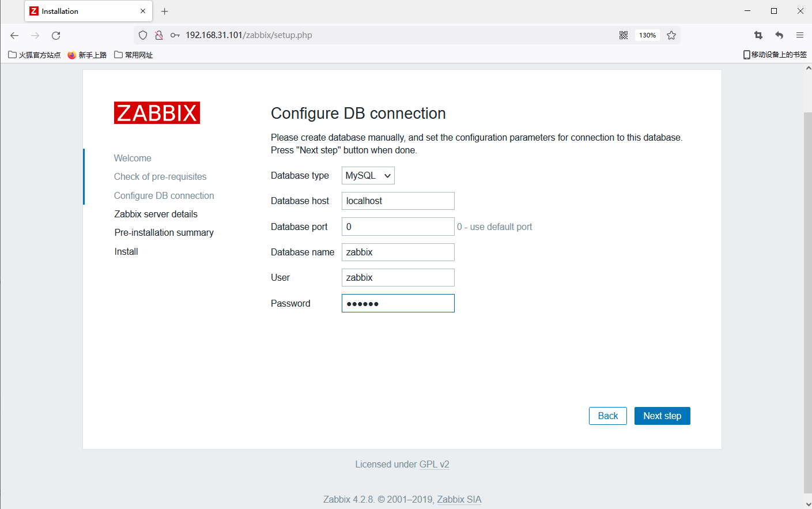Click the saved logins key icon
812x509 pixels.
pos(175,35)
